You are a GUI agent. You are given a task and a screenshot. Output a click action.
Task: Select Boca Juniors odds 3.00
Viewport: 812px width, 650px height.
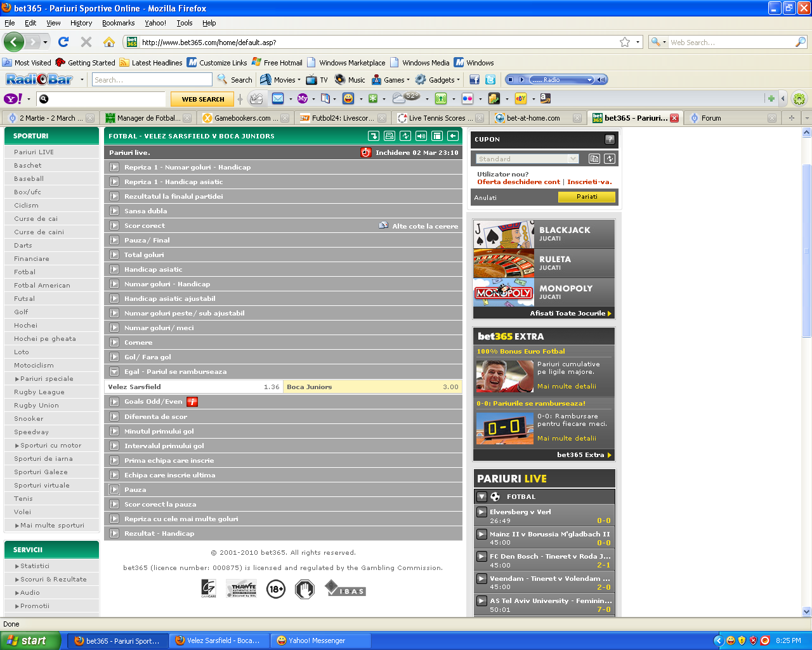pyautogui.click(x=372, y=387)
